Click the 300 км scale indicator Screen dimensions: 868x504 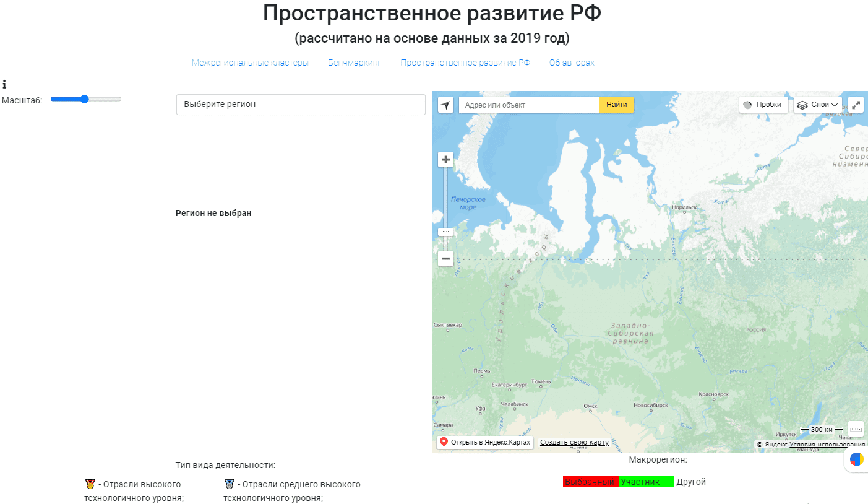(822, 429)
